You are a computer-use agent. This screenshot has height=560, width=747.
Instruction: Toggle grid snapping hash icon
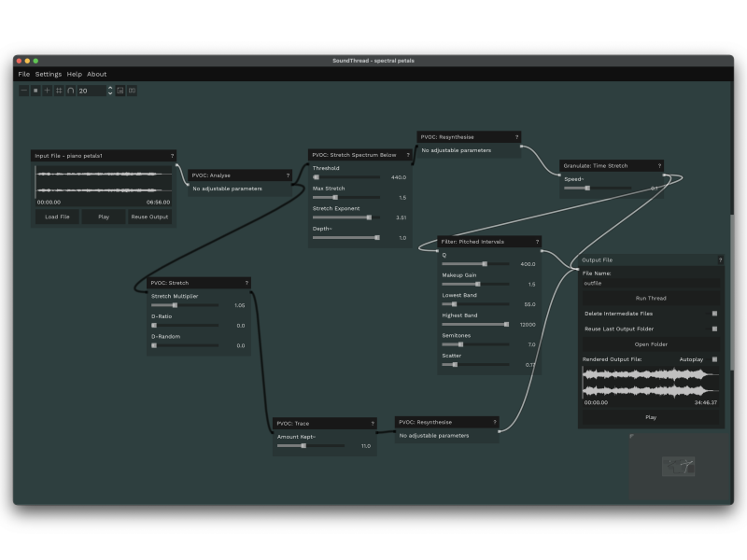pyautogui.click(x=59, y=91)
